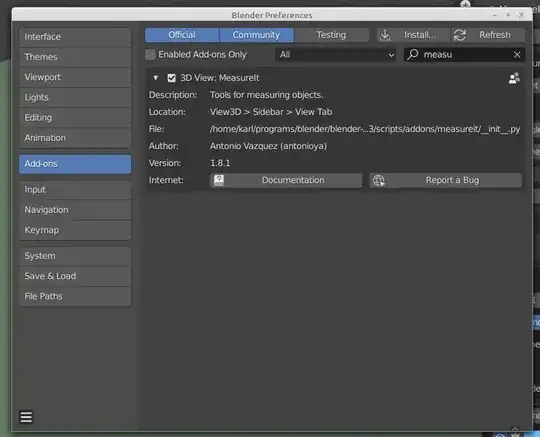Click the circular arrows Refresh icon
Image resolution: width=540 pixels, height=437 pixels.
pos(460,35)
